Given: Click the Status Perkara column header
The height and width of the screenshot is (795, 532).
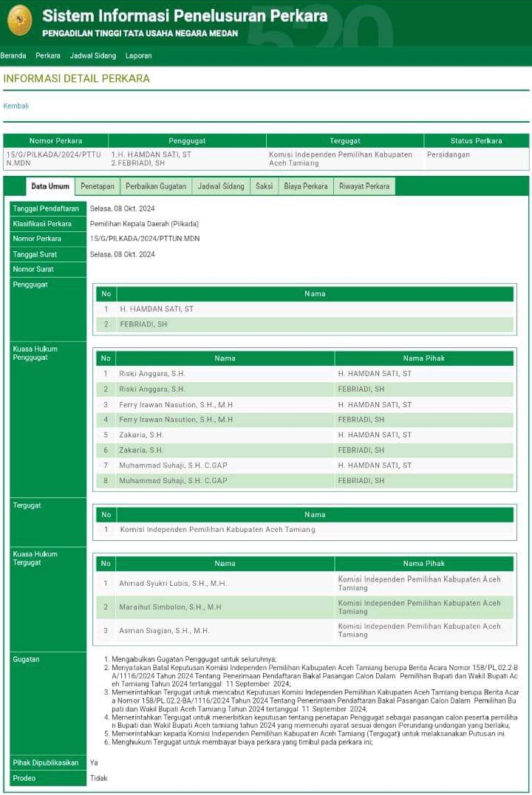Looking at the screenshot, I should (476, 140).
